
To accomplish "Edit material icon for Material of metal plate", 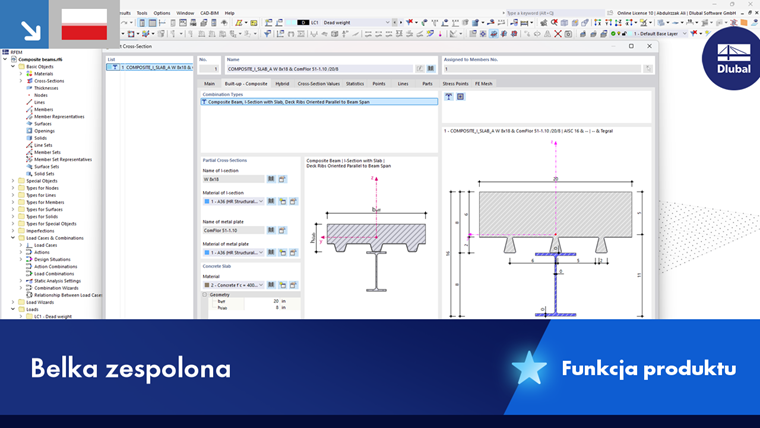I will point(293,253).
